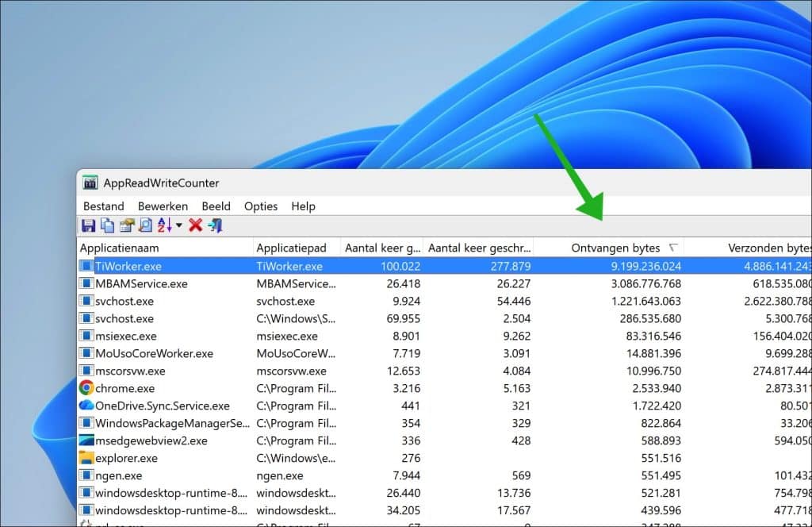Sort by the Applicatiepad column header

pos(297,248)
